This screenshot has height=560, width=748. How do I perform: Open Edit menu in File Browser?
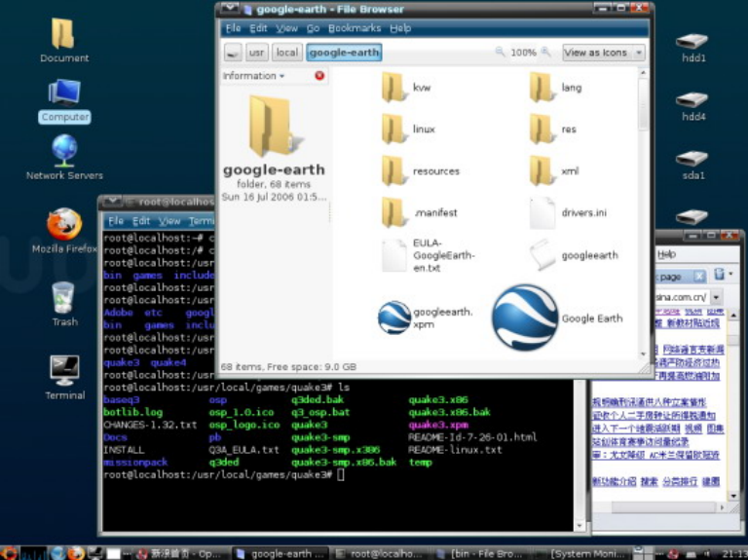(258, 28)
